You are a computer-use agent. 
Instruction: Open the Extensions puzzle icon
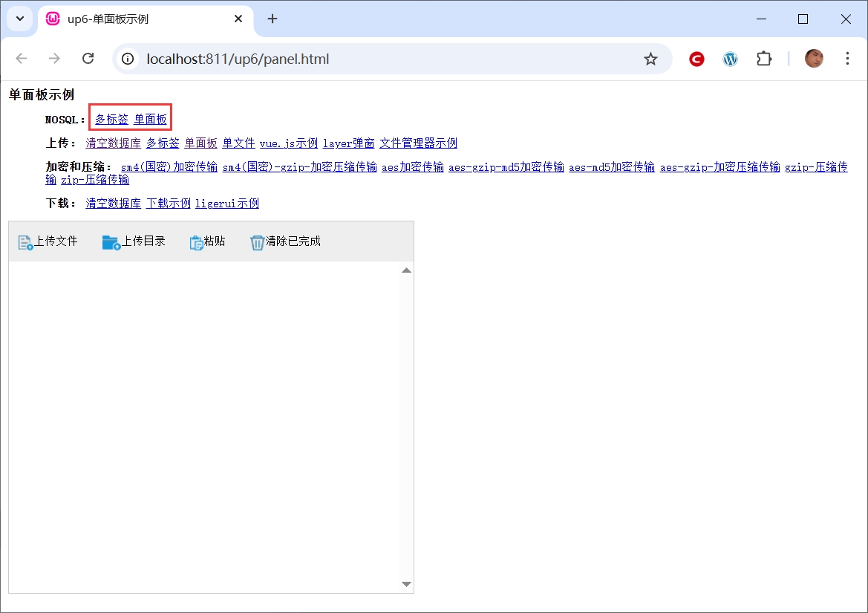764,59
